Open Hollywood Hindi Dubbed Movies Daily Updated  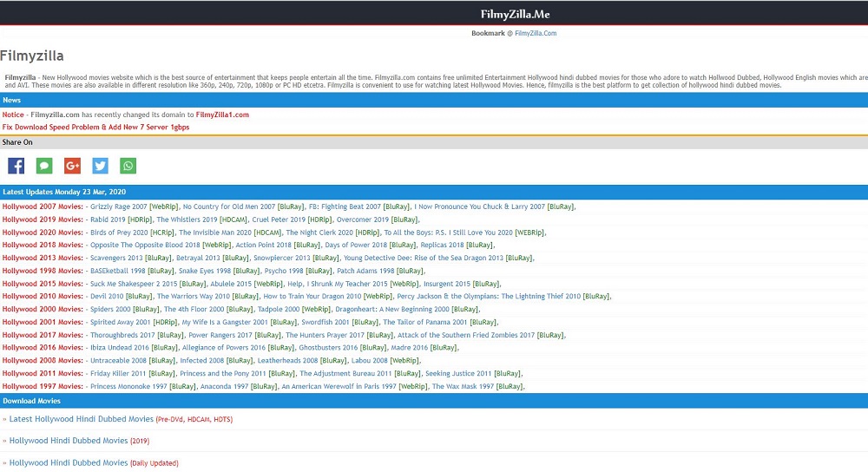click(69, 463)
